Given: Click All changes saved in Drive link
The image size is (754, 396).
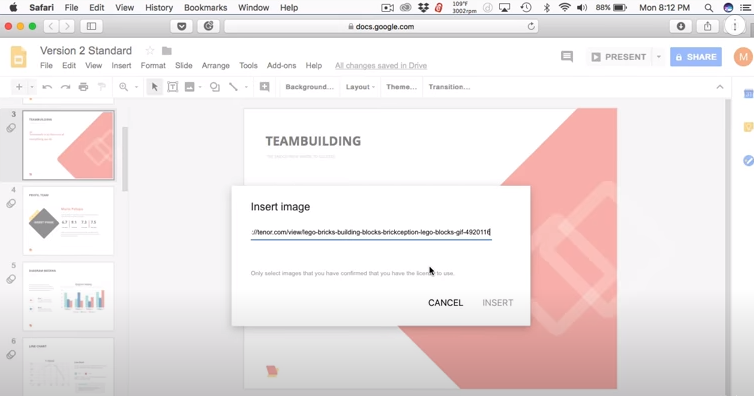Looking at the screenshot, I should (381, 65).
